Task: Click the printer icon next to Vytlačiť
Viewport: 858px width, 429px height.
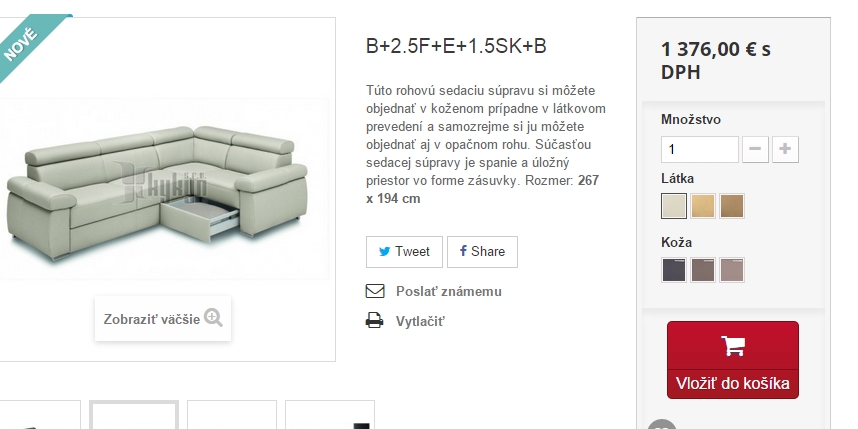Action: [x=375, y=320]
